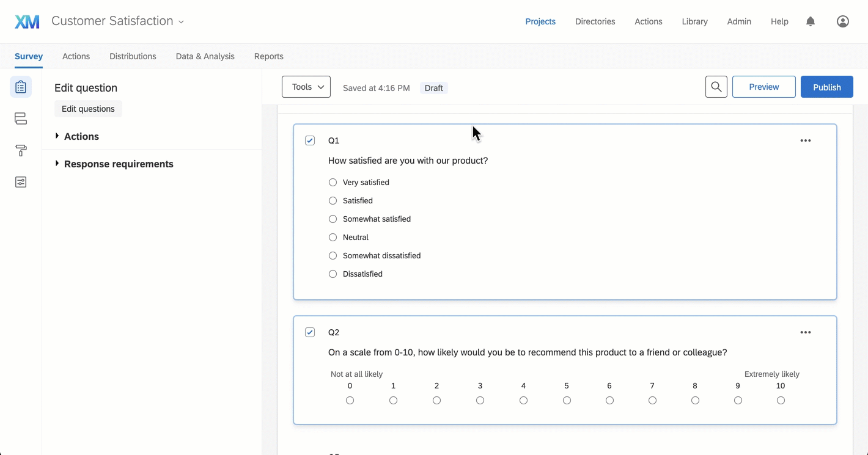Image resolution: width=868 pixels, height=455 pixels.
Task: Click the Preview button
Action: coord(763,87)
